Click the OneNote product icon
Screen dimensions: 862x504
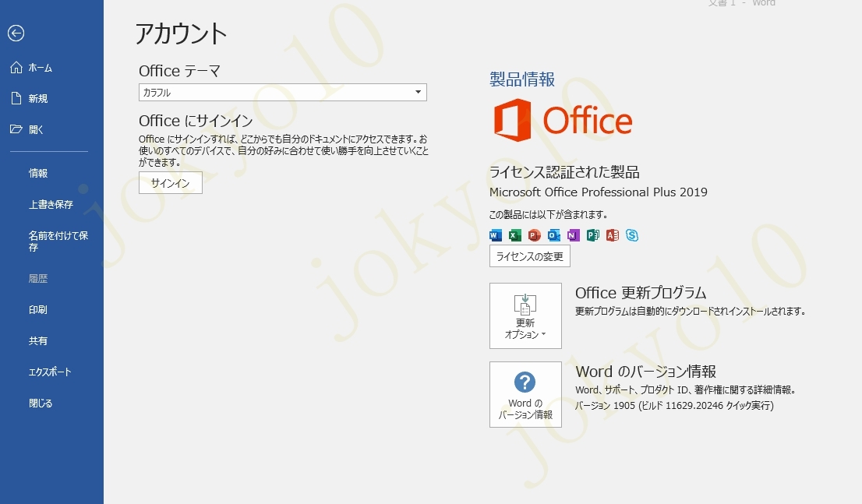(574, 235)
